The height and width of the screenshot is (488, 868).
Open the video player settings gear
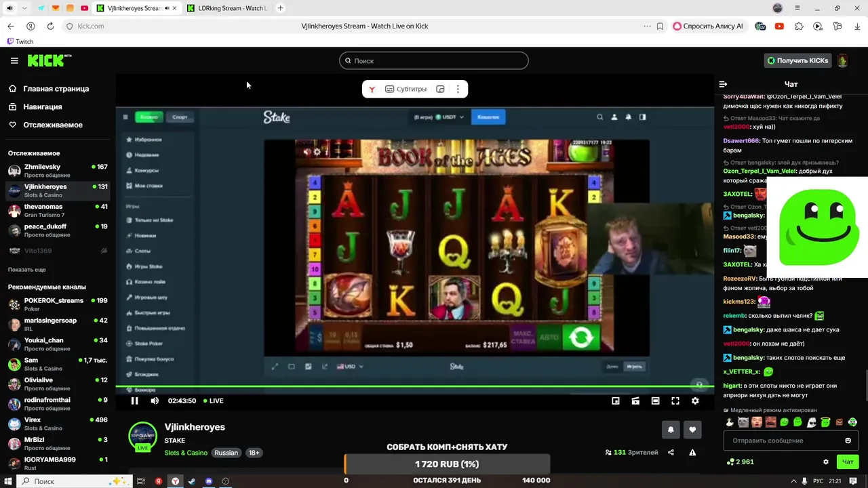[x=695, y=401]
